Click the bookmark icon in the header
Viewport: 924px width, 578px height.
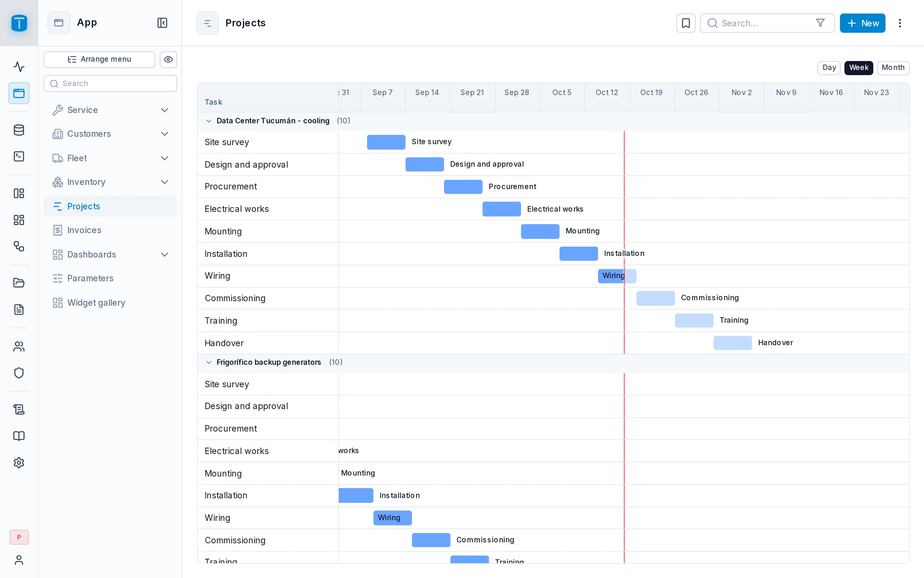[x=686, y=23]
